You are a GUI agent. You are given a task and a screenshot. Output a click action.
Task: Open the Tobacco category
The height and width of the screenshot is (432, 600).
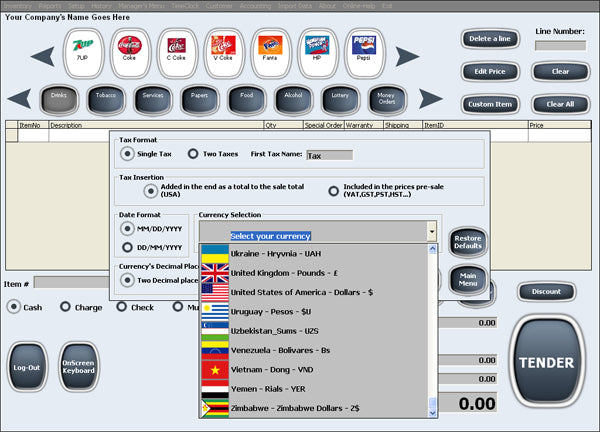point(106,99)
